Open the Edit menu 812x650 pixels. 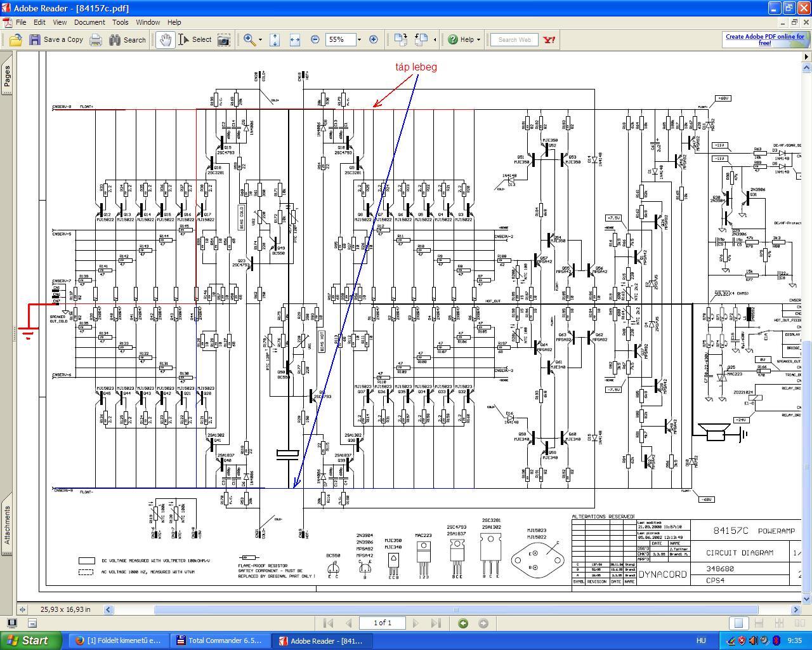click(x=39, y=22)
